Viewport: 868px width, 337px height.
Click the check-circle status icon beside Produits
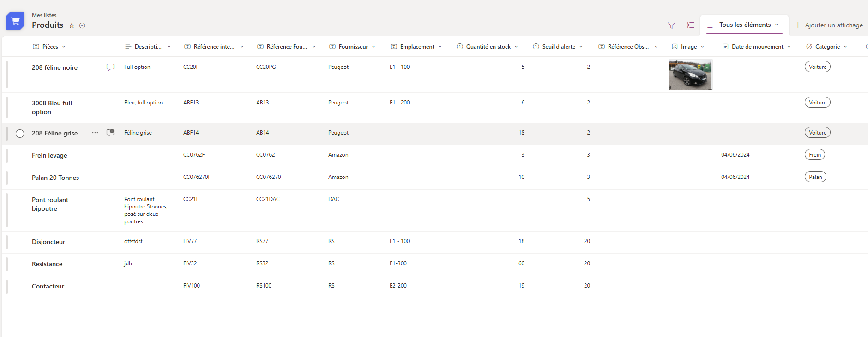coord(82,25)
